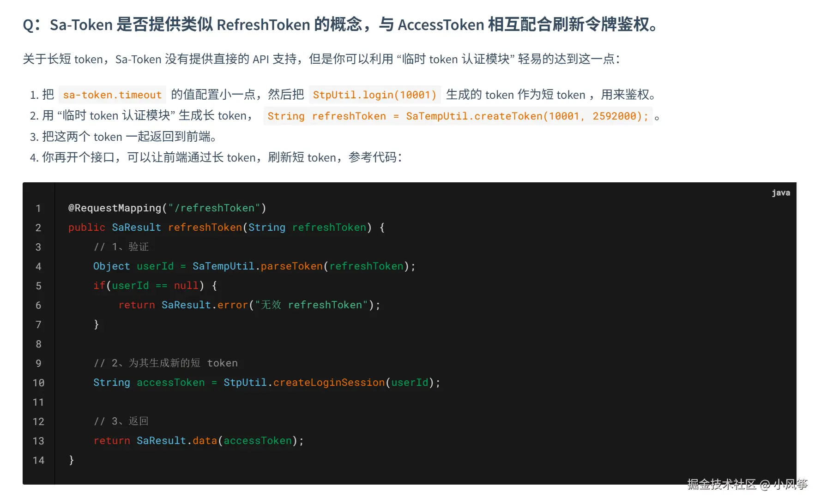Click line number 8 in code gutter

[38, 344]
